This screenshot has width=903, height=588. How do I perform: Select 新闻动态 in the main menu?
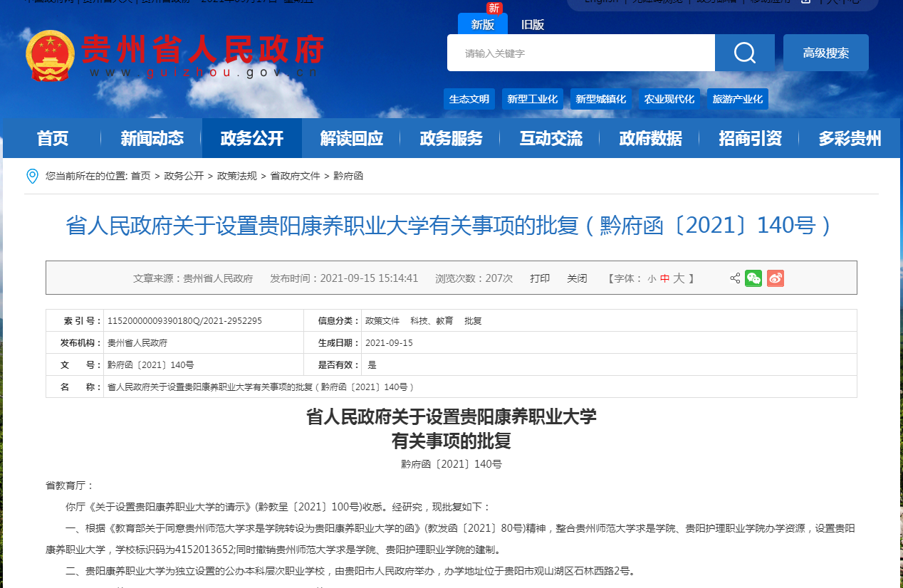(x=151, y=138)
